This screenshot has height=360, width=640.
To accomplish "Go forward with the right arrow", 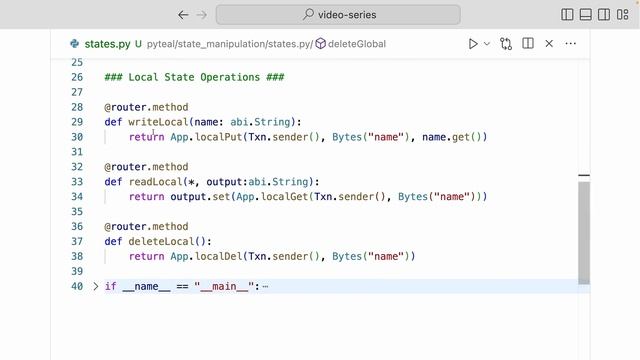I will [202, 15].
